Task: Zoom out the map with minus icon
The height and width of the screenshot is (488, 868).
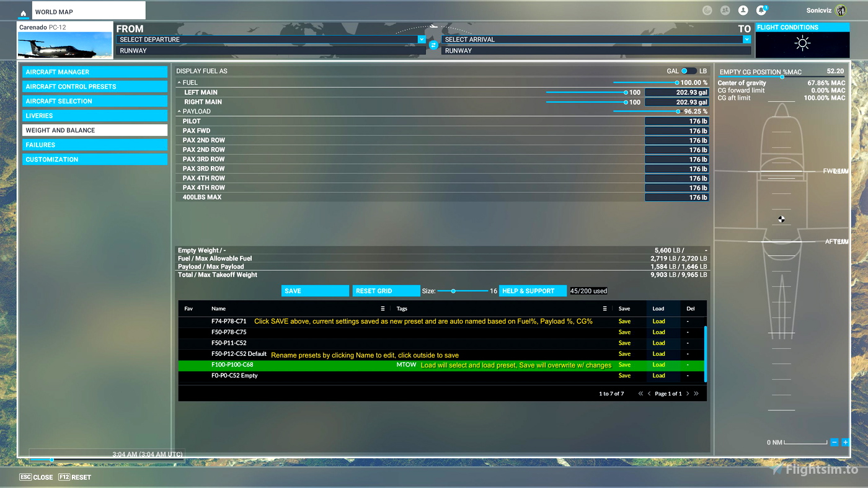Action: point(835,442)
